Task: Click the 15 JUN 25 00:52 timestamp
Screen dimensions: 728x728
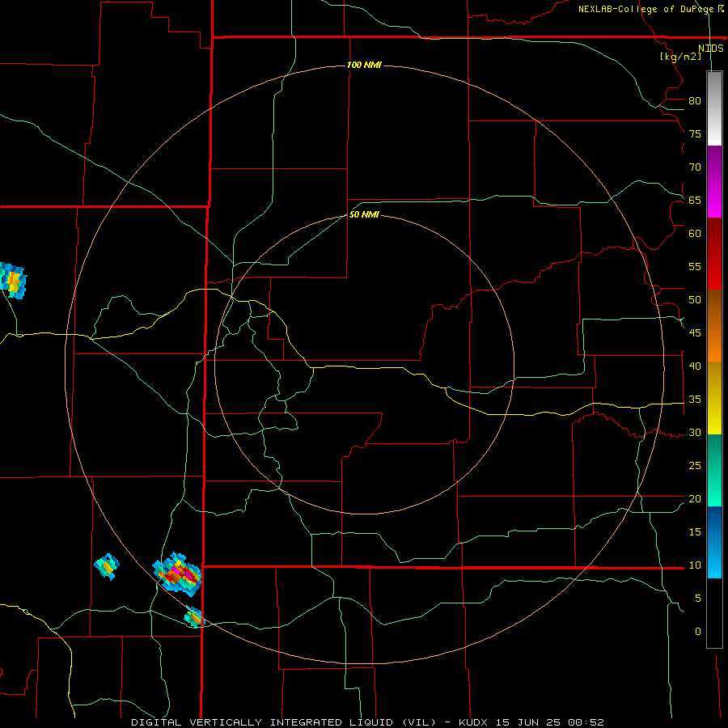Action: [550, 722]
